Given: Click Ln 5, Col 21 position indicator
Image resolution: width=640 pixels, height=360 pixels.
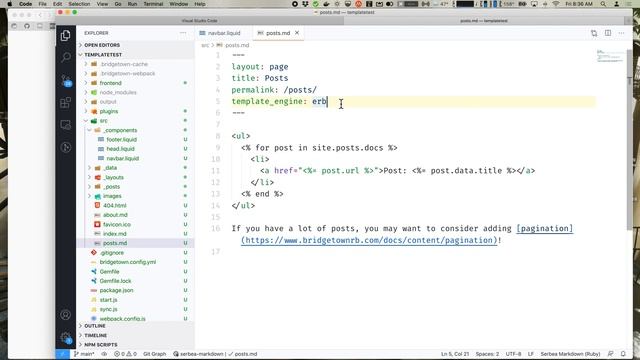Looking at the screenshot, I should coord(455,354).
